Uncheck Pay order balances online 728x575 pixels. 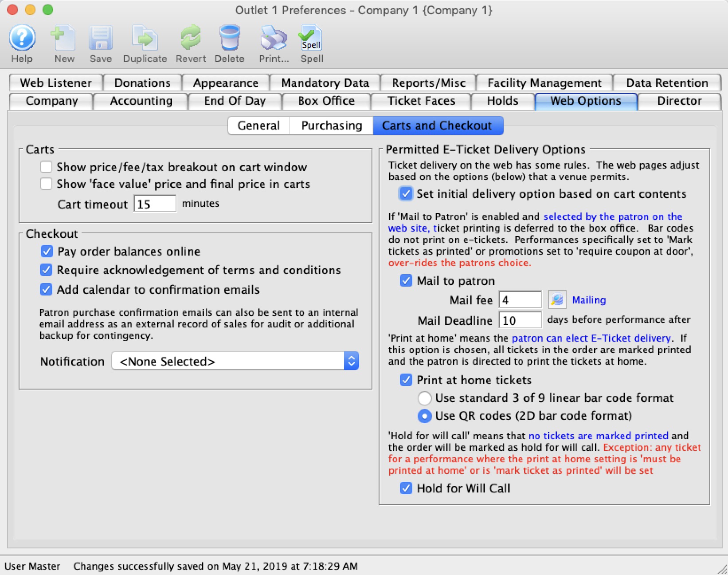coord(47,252)
